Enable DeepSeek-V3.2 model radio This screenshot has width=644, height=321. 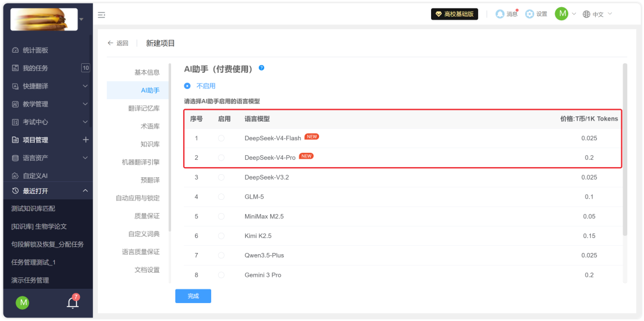point(221,177)
